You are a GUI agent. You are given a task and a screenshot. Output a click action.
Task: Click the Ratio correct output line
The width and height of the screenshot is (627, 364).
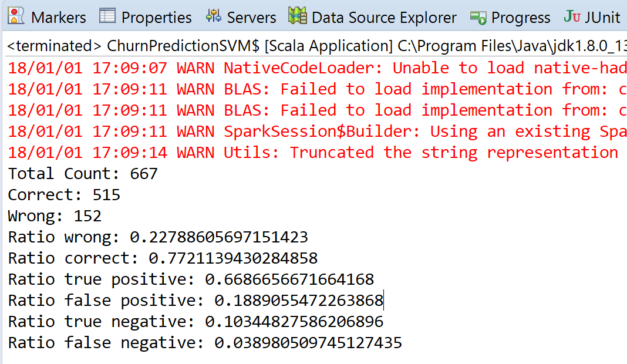click(x=163, y=258)
